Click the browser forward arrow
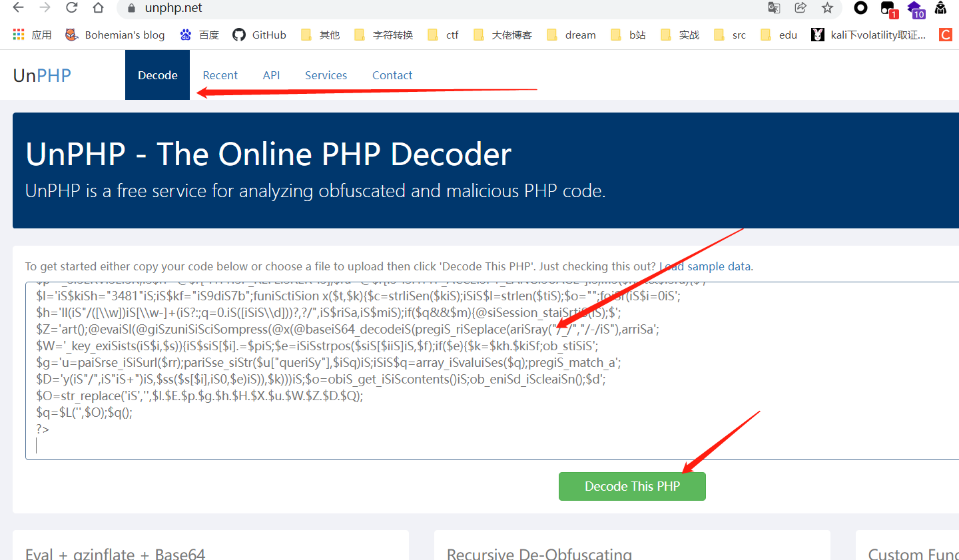Screen dimensions: 959x560 click(45, 8)
